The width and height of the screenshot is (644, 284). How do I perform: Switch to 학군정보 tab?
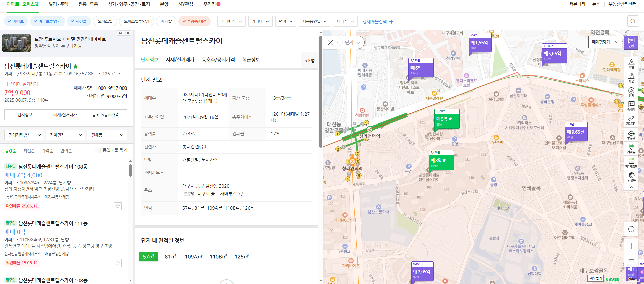coord(251,60)
